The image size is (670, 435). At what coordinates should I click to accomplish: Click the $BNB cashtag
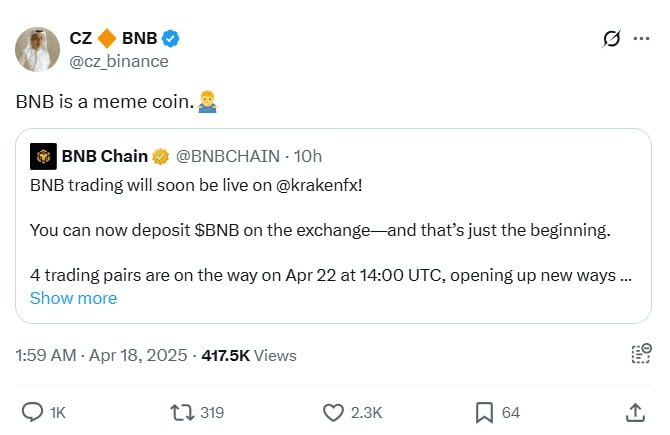click(217, 230)
